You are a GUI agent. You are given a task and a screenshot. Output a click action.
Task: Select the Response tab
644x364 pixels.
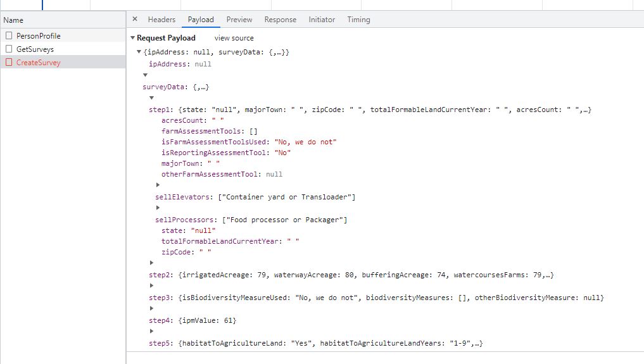click(280, 20)
